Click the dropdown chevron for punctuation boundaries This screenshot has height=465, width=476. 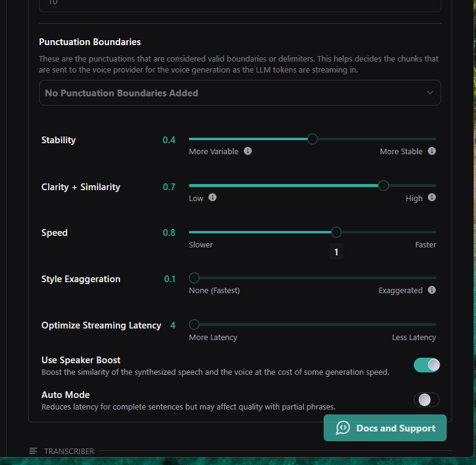point(430,93)
